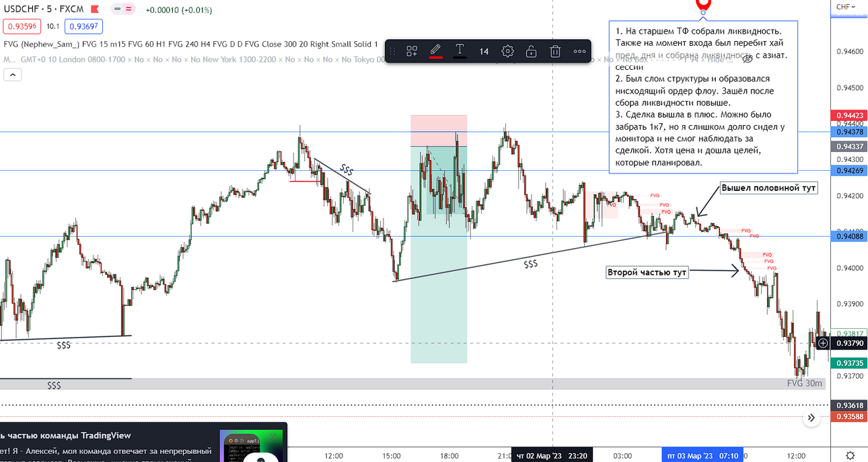
Task: Open the CHF currency dropdown
Action: [x=846, y=7]
